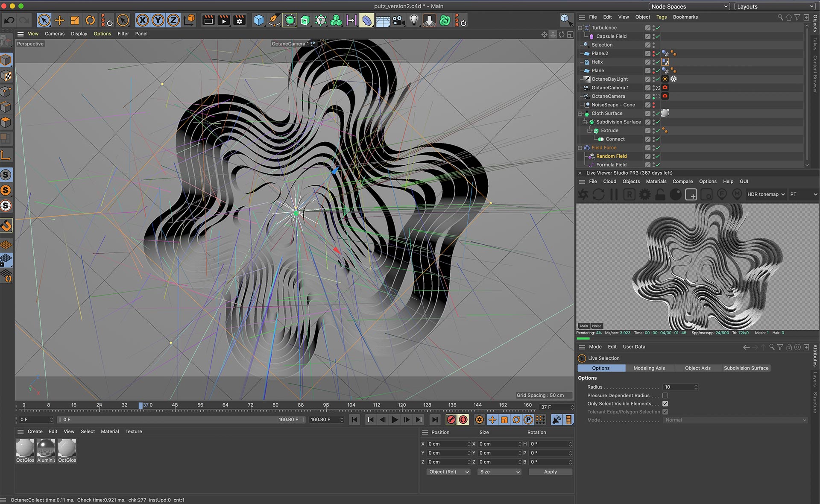The height and width of the screenshot is (504, 820).
Task: Click the Cube primitive icon
Action: [x=258, y=20]
